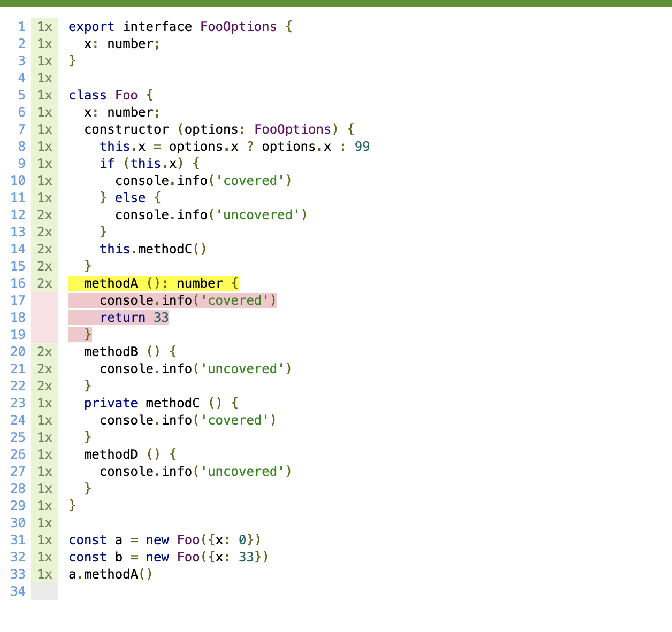
Task: Click the 'this.methodC()' call on line 14
Action: point(153,249)
